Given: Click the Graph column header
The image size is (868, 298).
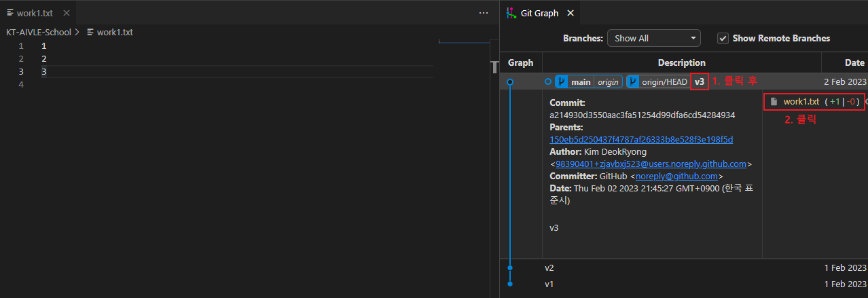Looking at the screenshot, I should (521, 62).
